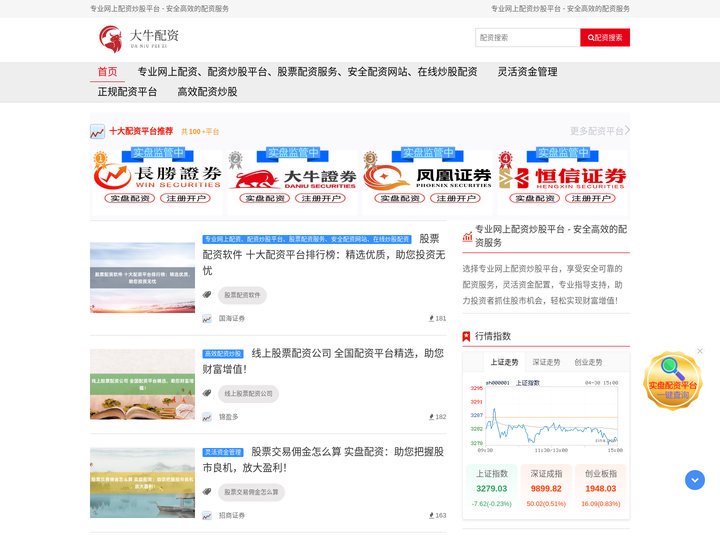Click the 大牛证券 logo banner
720x540 pixels.
(x=292, y=178)
